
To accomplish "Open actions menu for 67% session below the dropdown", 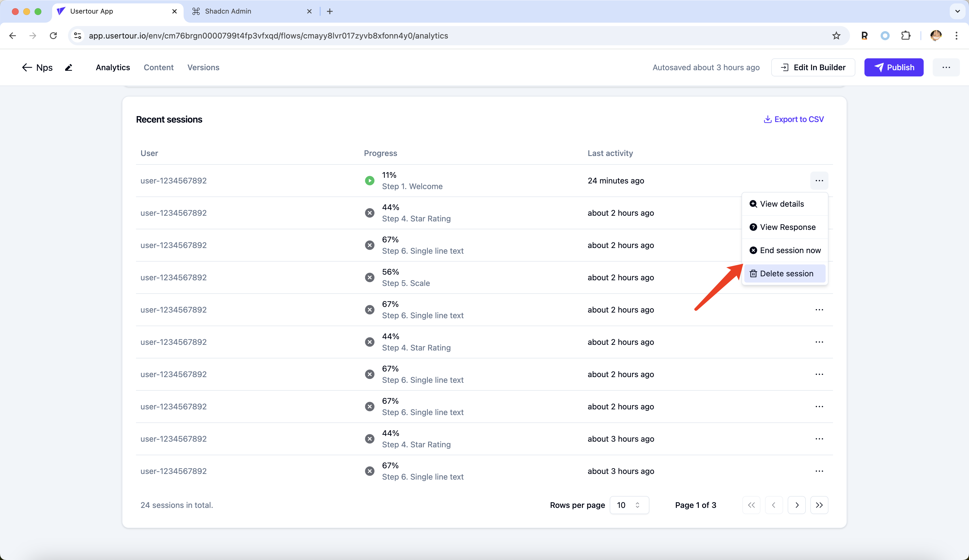I will [819, 310].
